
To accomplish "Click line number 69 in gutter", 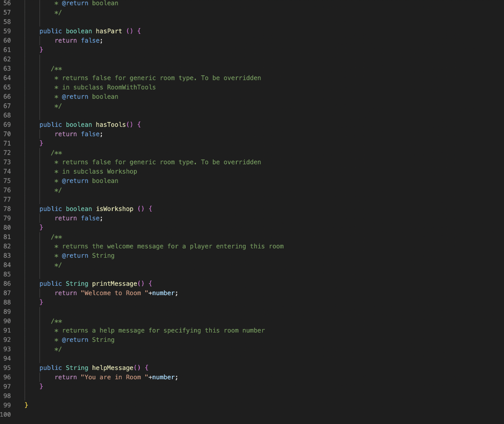I will click(7, 124).
